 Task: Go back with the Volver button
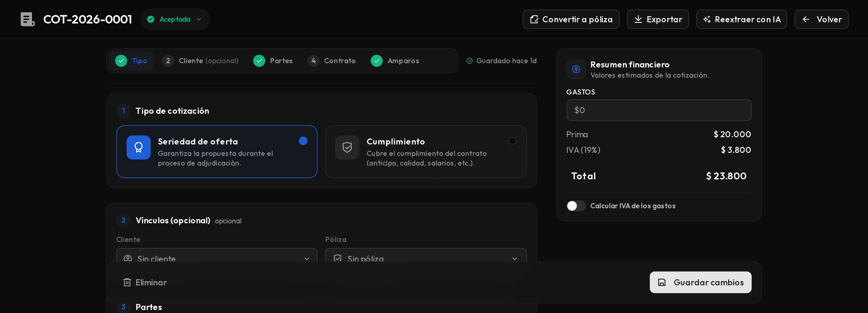821,19
